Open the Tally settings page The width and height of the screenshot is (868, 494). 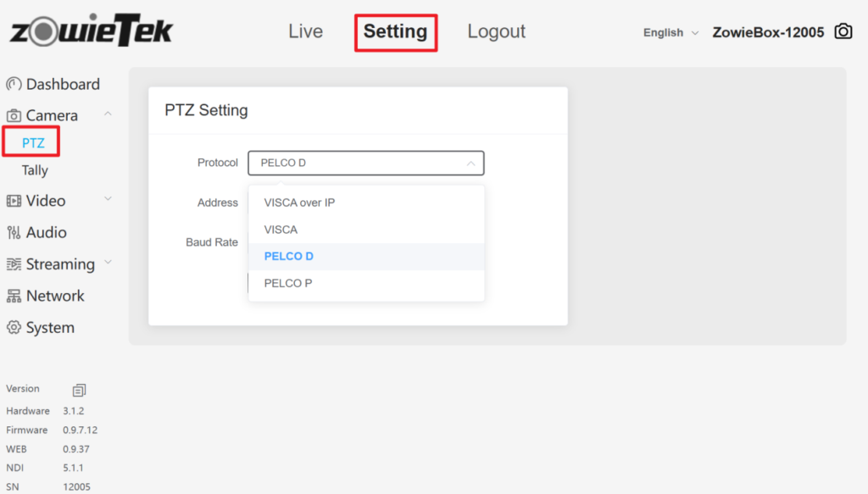35,170
